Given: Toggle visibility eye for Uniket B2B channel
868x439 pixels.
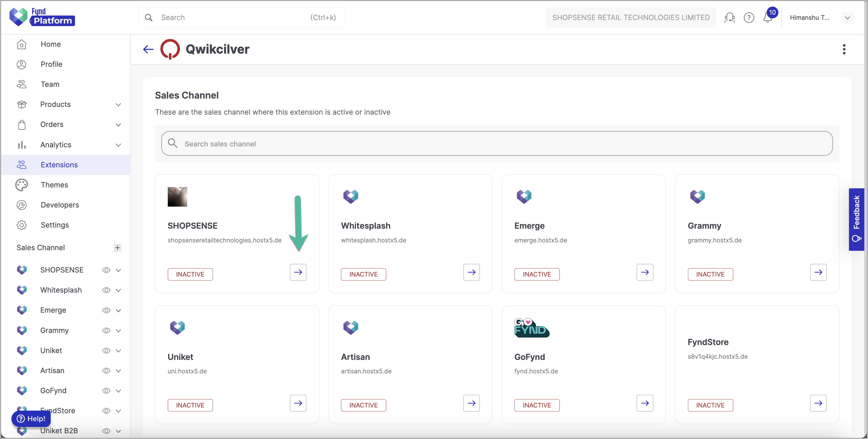Looking at the screenshot, I should point(106,431).
